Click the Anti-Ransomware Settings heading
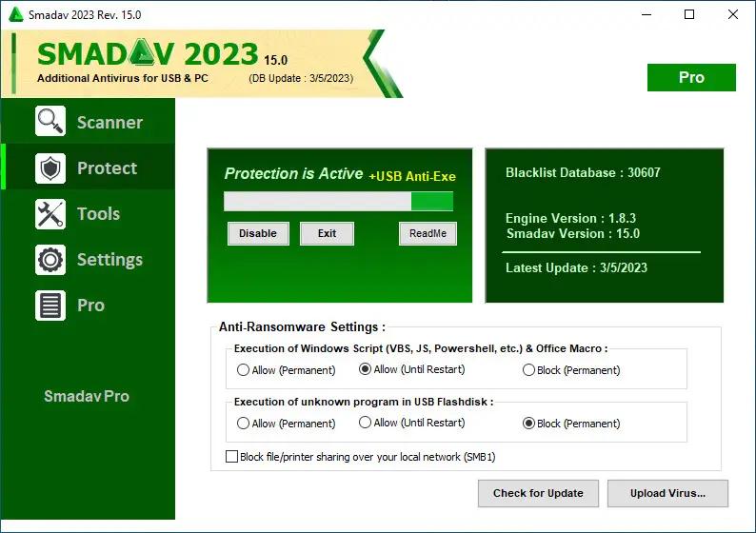Viewport: 756px width, 533px height. tap(302, 326)
